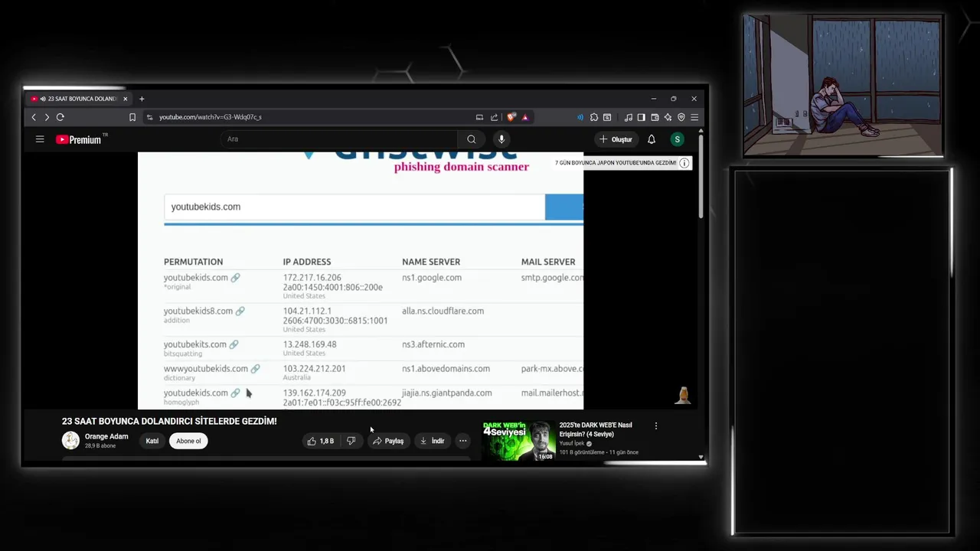Open the Leo AI sparkle icon
This screenshot has width=980, height=551.
coord(668,117)
